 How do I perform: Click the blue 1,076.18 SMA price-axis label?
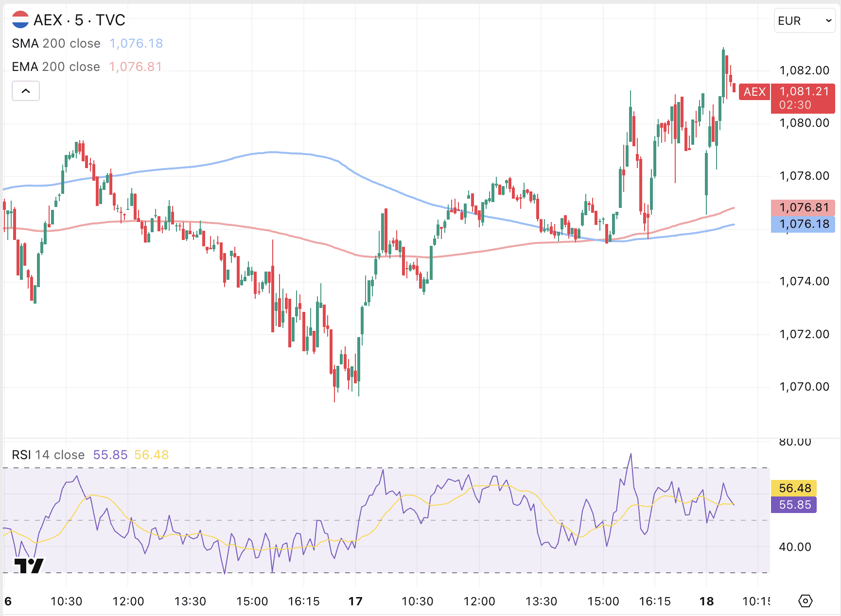803,224
